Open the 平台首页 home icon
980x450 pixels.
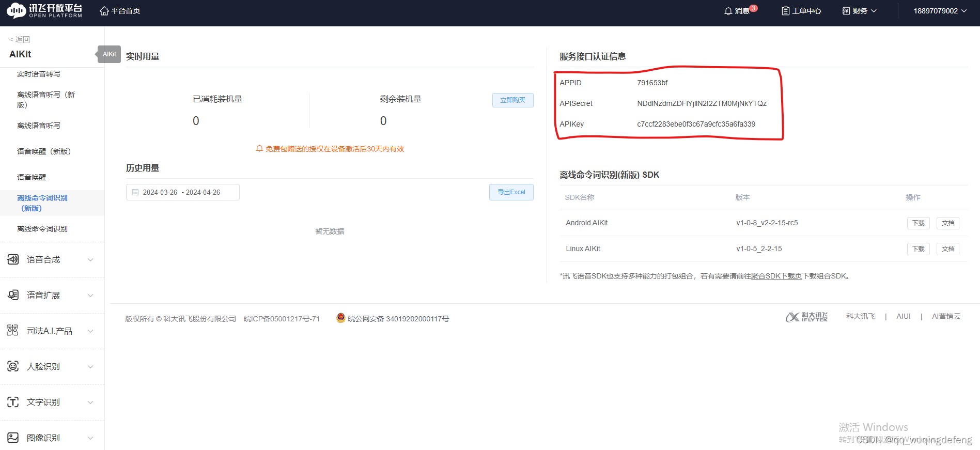pyautogui.click(x=104, y=11)
